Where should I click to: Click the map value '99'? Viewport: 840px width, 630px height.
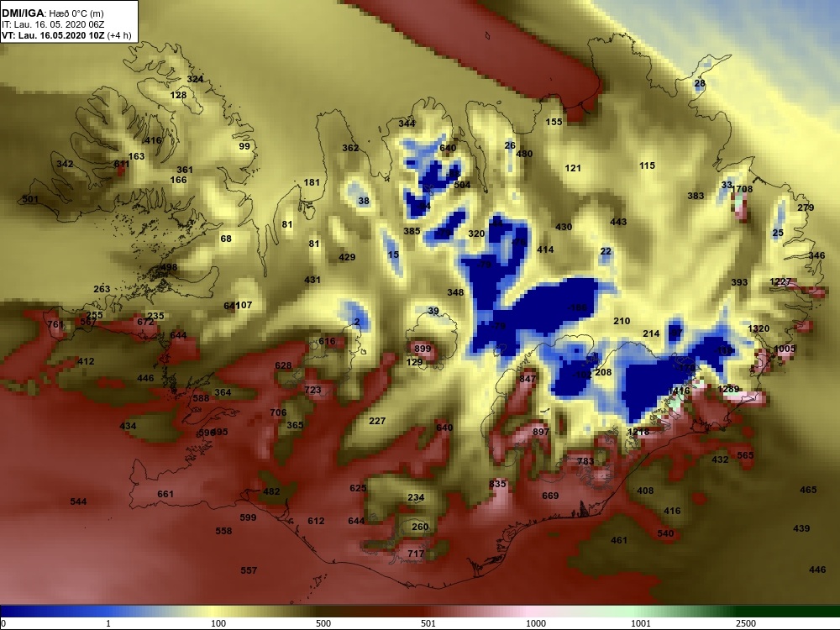click(x=244, y=146)
